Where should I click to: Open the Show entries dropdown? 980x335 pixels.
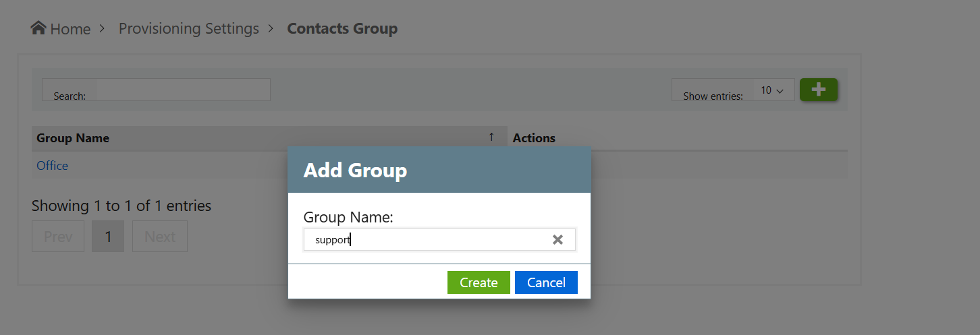click(772, 90)
